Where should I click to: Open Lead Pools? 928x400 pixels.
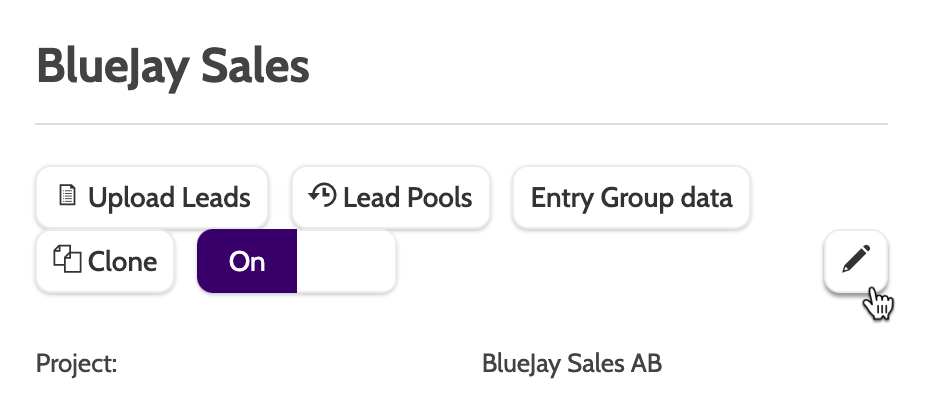(391, 197)
